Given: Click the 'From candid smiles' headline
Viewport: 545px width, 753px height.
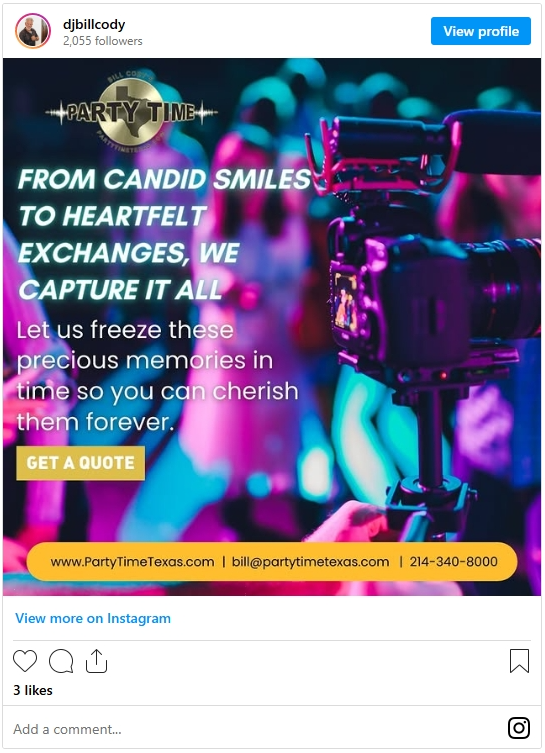Looking at the screenshot, I should click(163, 234).
